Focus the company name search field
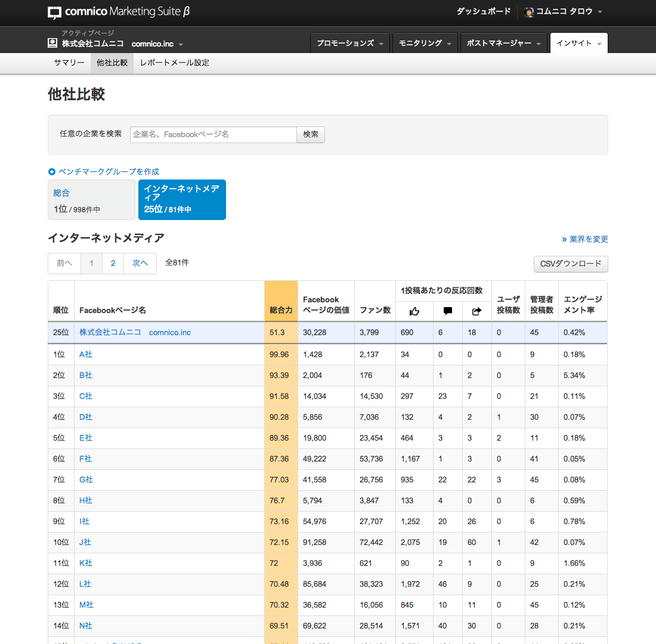The width and height of the screenshot is (656, 644). tap(213, 135)
